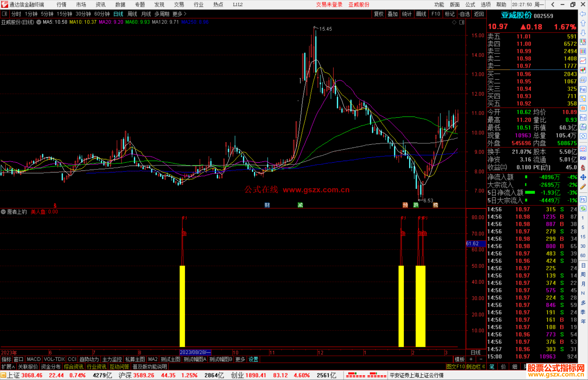This screenshot has width=588, height=380.
Task: Toggle the layout icon left of 分时
Action: [5, 14]
